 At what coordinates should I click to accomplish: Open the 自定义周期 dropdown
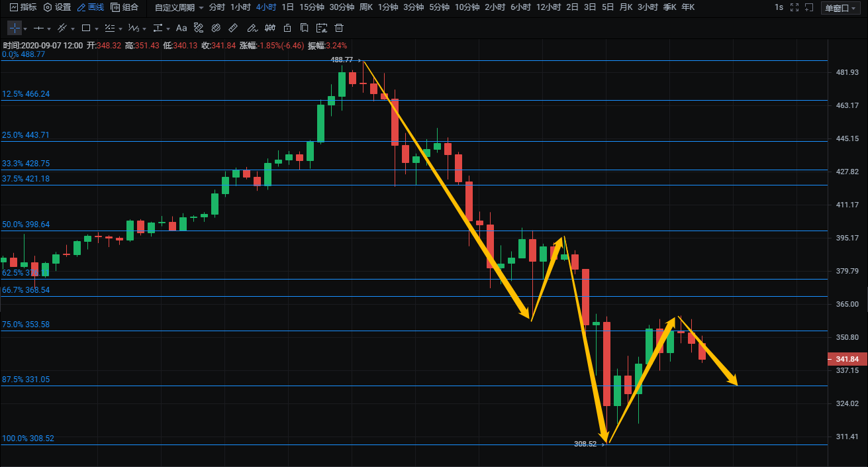[x=179, y=7]
